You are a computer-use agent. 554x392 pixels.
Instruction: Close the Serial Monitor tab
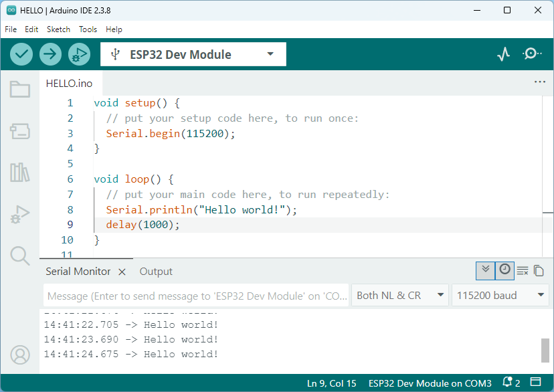pos(122,272)
